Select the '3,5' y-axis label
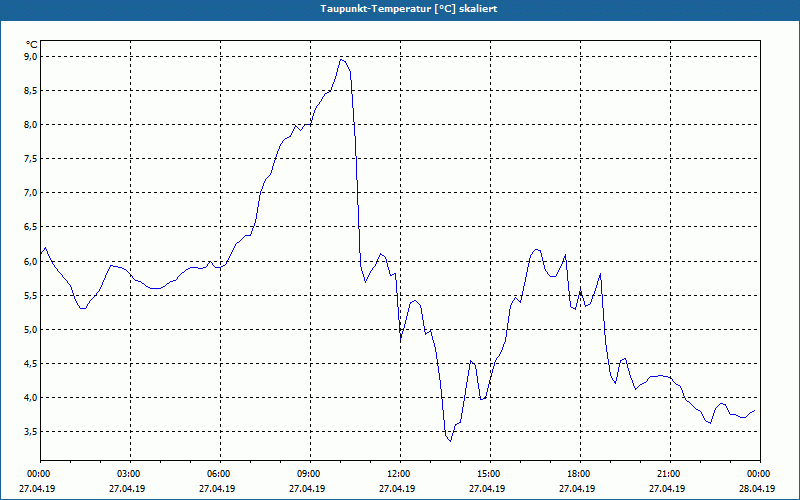This screenshot has height=500, width=800. pos(31,432)
